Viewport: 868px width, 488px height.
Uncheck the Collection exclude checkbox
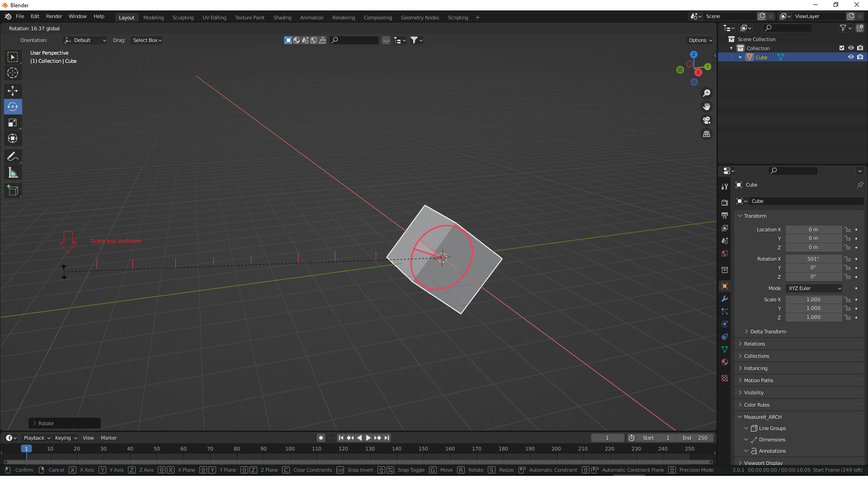pos(842,48)
